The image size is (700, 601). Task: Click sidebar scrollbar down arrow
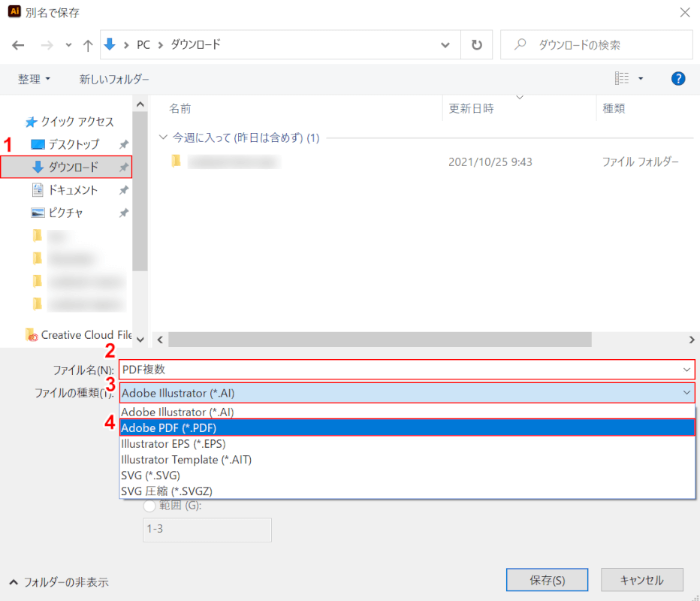[x=140, y=340]
